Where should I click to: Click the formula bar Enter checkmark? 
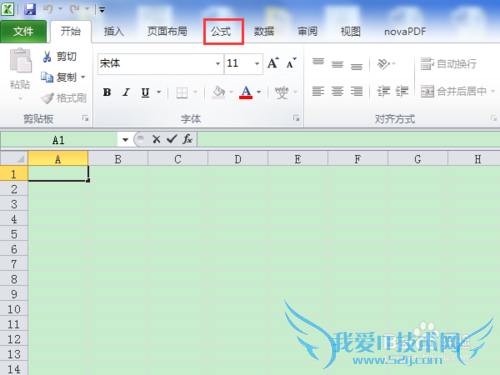click(x=172, y=139)
